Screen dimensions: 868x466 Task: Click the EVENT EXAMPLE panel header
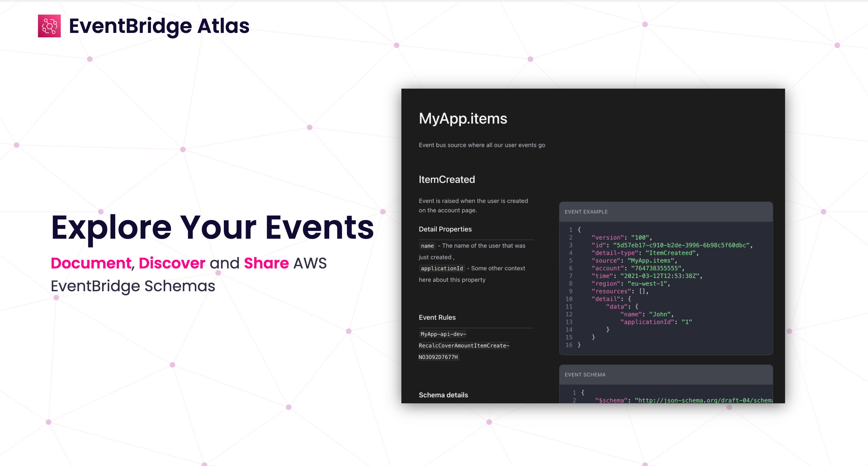tap(586, 212)
